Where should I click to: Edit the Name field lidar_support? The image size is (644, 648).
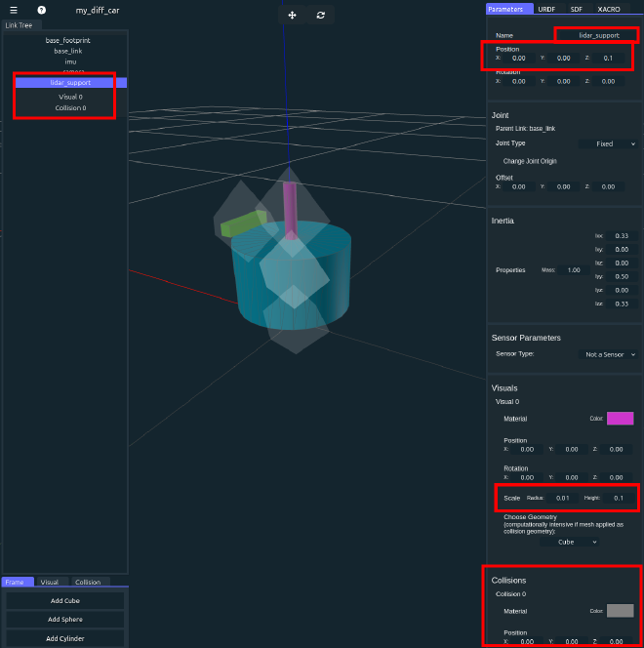coord(598,35)
